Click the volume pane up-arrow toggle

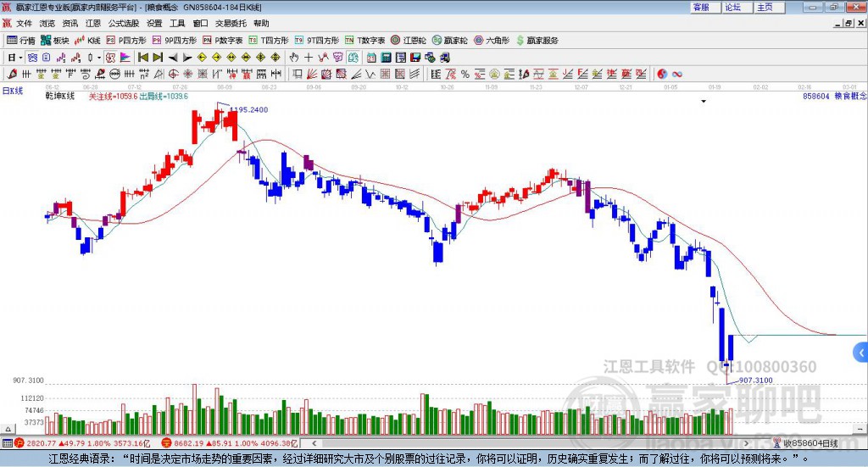coord(8,429)
